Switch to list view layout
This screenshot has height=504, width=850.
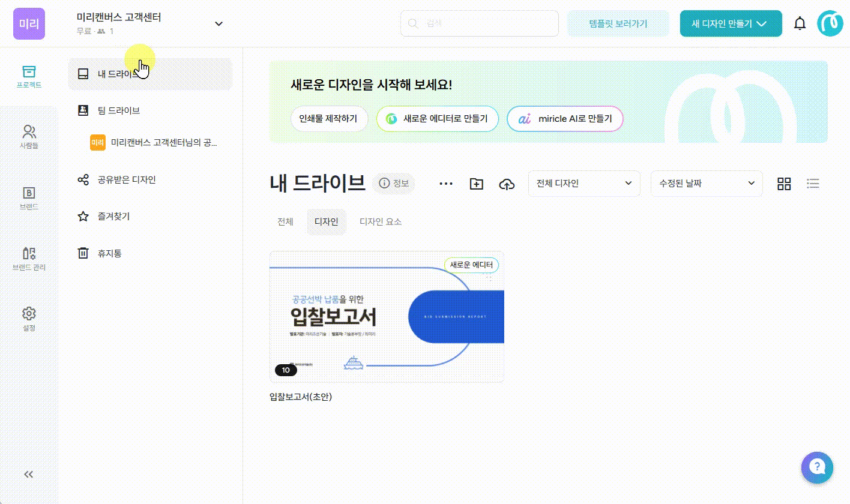tap(813, 184)
